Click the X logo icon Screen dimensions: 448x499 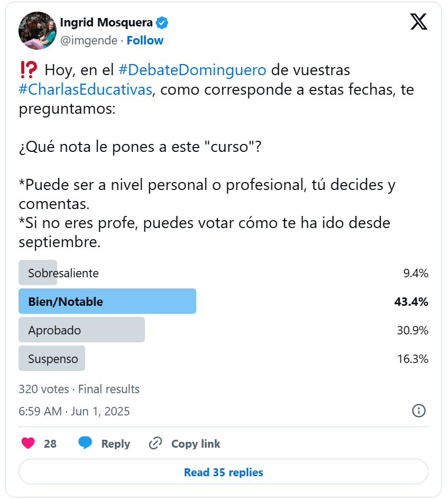(419, 22)
